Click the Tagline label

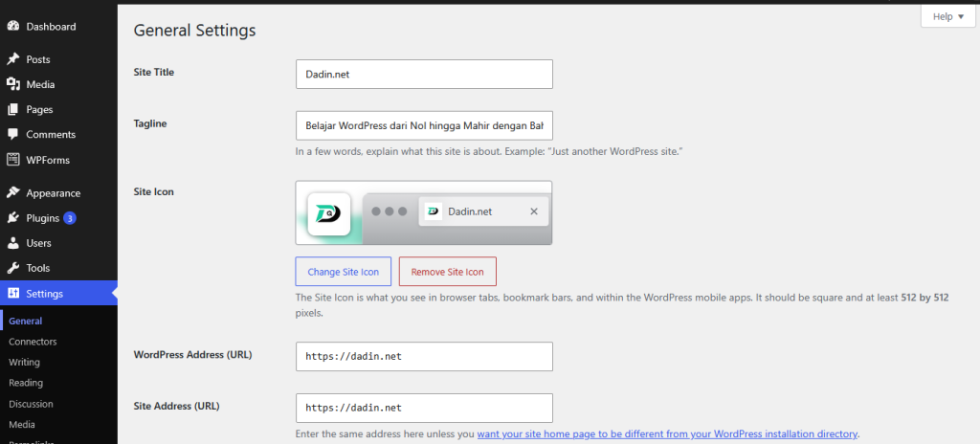click(150, 123)
